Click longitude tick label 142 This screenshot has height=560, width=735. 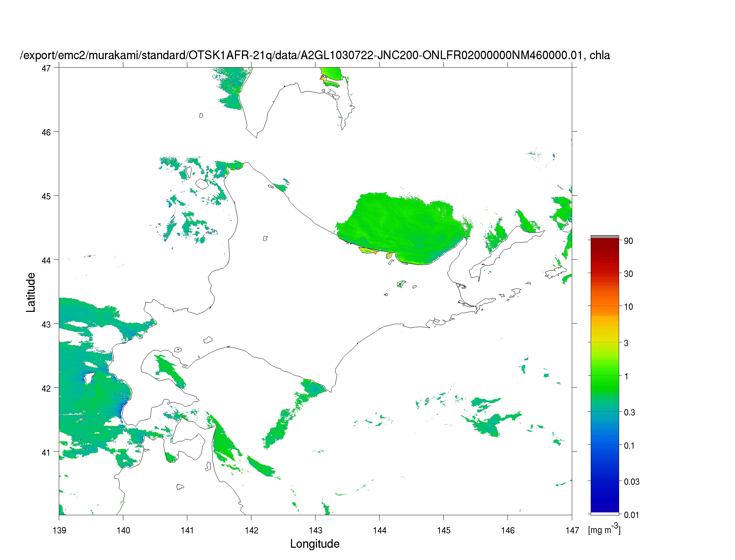click(x=251, y=530)
